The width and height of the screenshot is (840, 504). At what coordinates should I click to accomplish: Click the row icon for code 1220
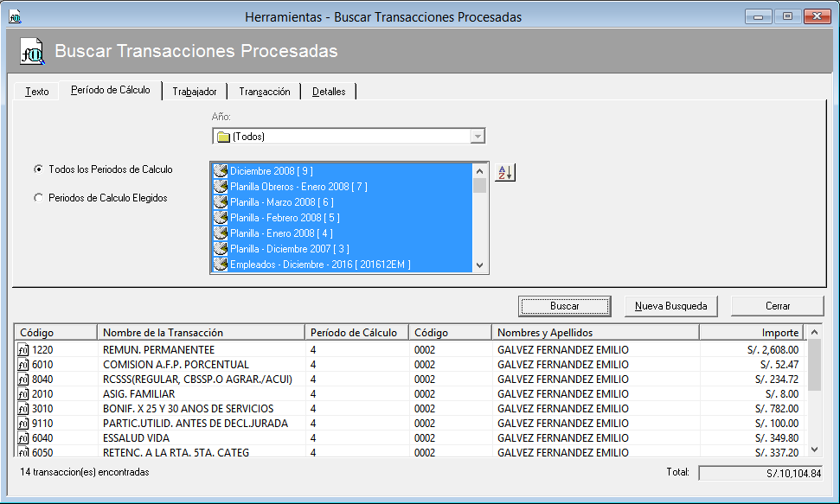coord(23,350)
